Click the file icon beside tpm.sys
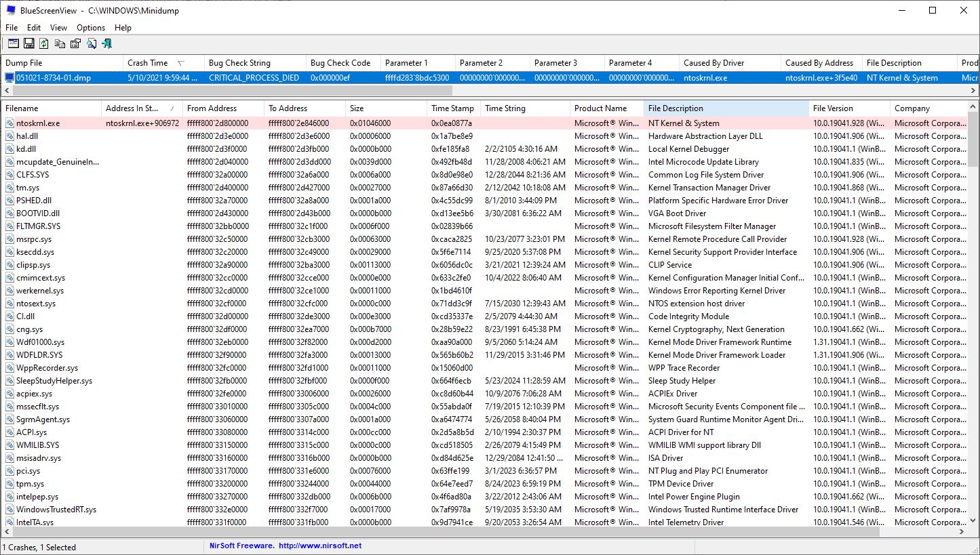 click(x=10, y=484)
